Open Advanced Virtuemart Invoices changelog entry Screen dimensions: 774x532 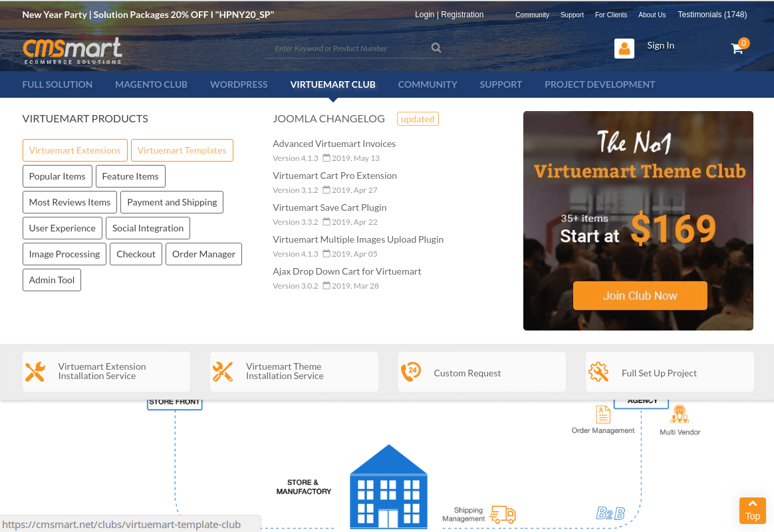tap(334, 144)
